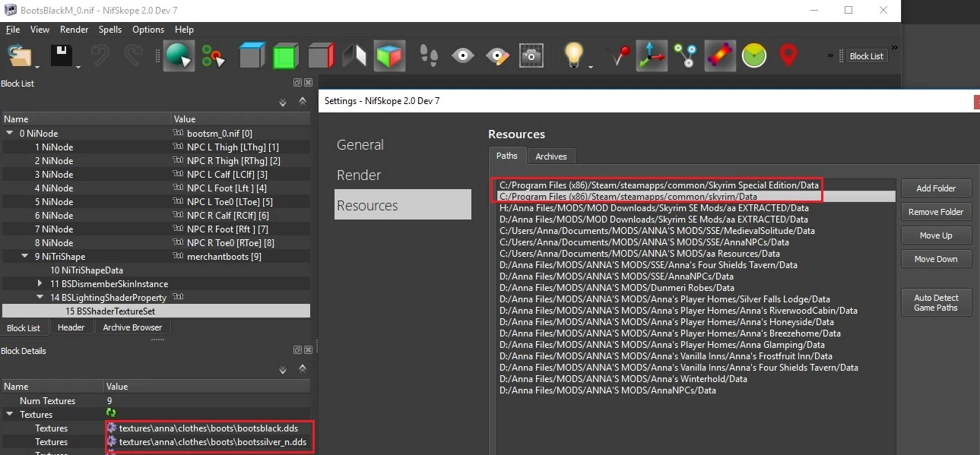Collapse the 0 NiNode tree node
The width and height of the screenshot is (980, 455).
coord(10,134)
